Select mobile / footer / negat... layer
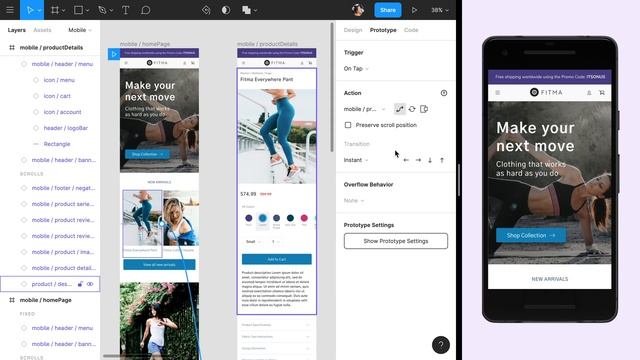The width and height of the screenshot is (640, 360). point(63,188)
